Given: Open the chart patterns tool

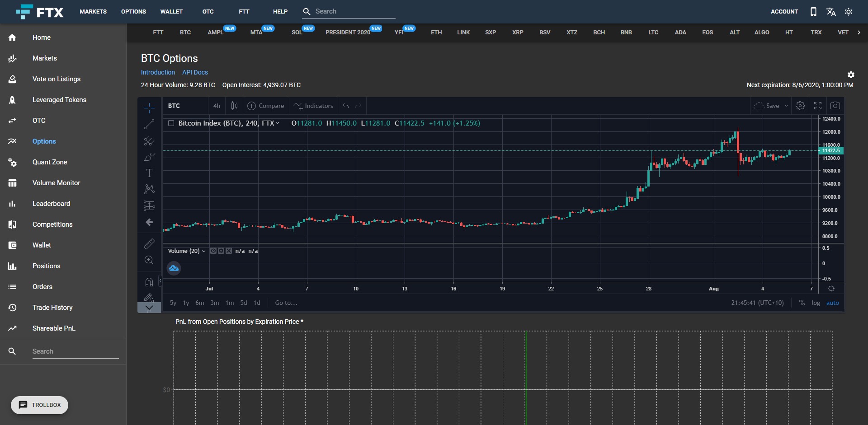Looking at the screenshot, I should tap(149, 189).
